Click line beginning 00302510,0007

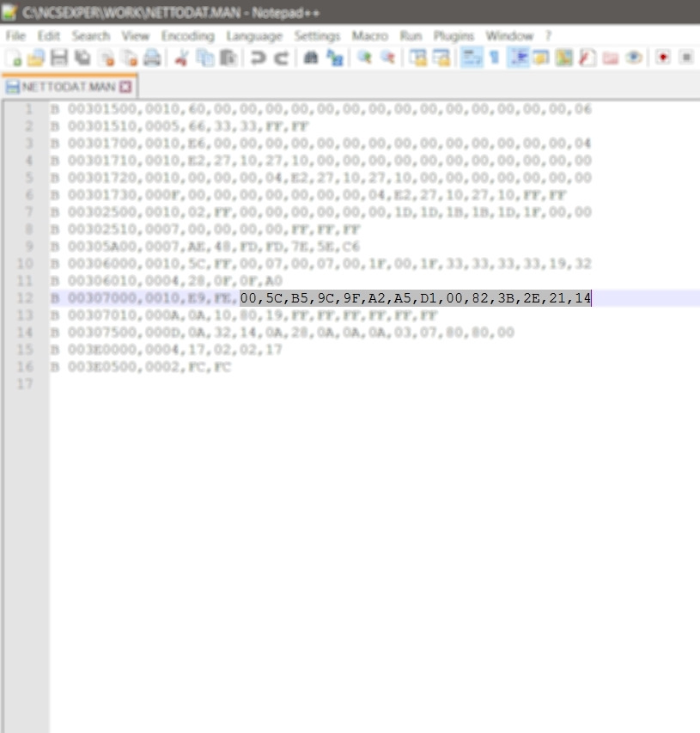pos(205,229)
